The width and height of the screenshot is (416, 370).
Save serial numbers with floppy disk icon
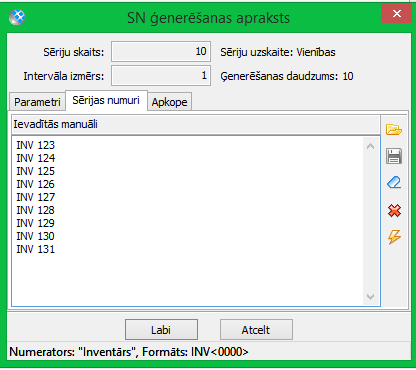pyautogui.click(x=394, y=156)
